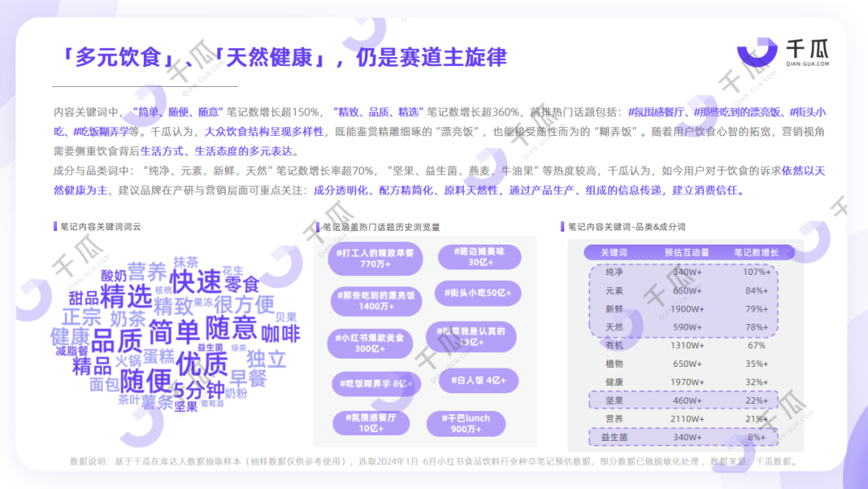Click the #打工人的精致早餐 770万+ topic pill

375,259
